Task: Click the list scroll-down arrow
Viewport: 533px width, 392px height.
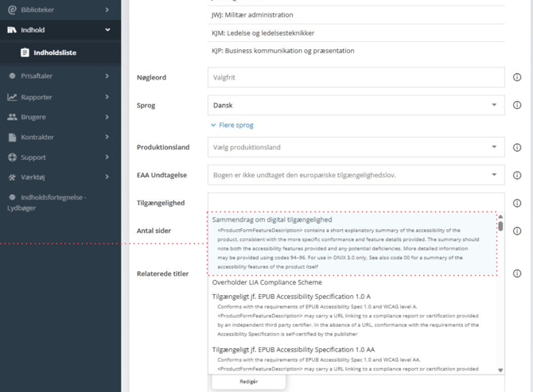Action: pyautogui.click(x=500, y=371)
